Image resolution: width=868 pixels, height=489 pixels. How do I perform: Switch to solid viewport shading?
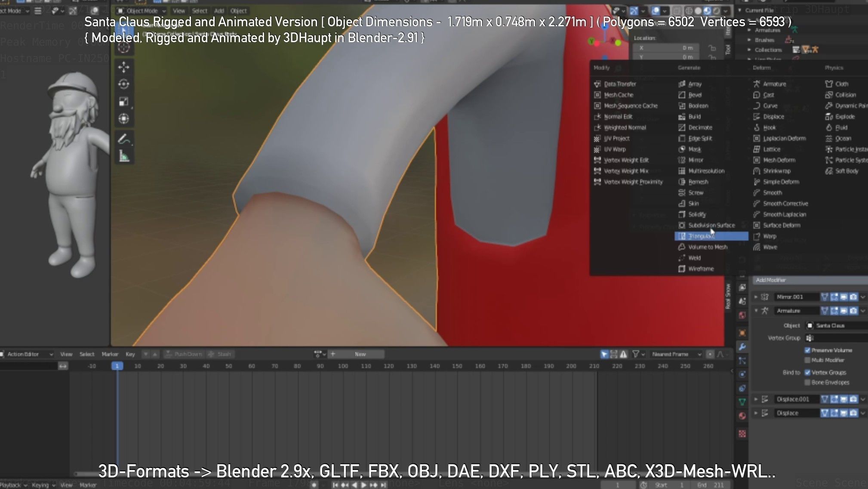tap(698, 11)
